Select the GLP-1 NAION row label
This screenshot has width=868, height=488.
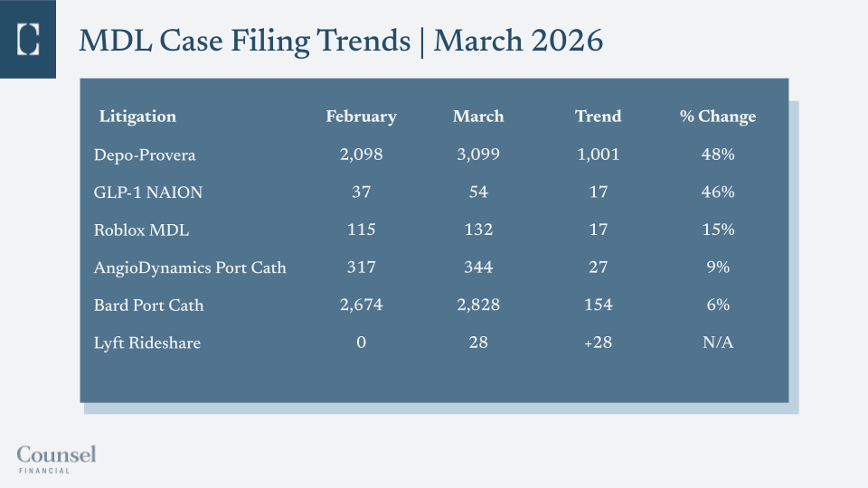click(148, 192)
